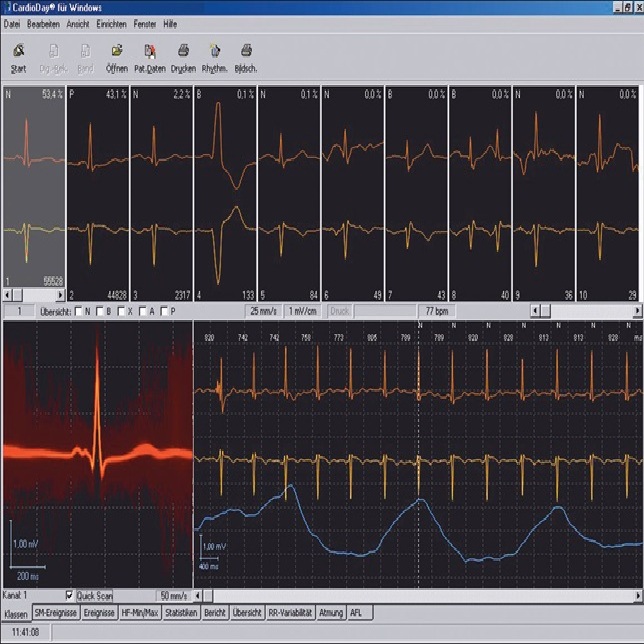Switch to the HF-Min/Max tab
Viewport: 644px width, 644px height.
140,613
